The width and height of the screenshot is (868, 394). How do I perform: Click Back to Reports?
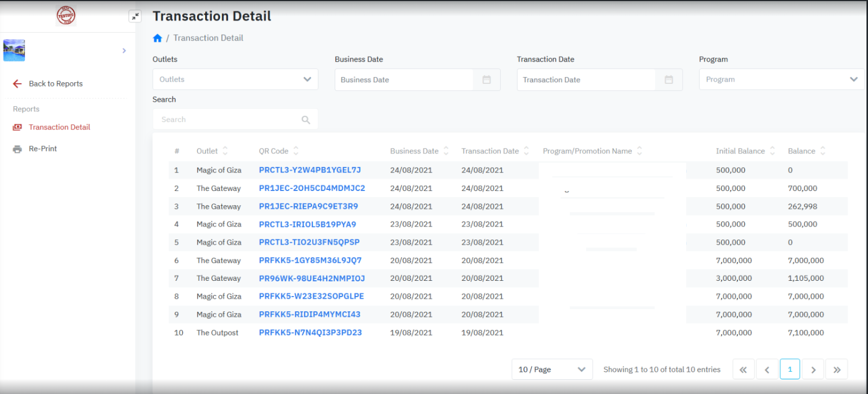[x=56, y=84]
